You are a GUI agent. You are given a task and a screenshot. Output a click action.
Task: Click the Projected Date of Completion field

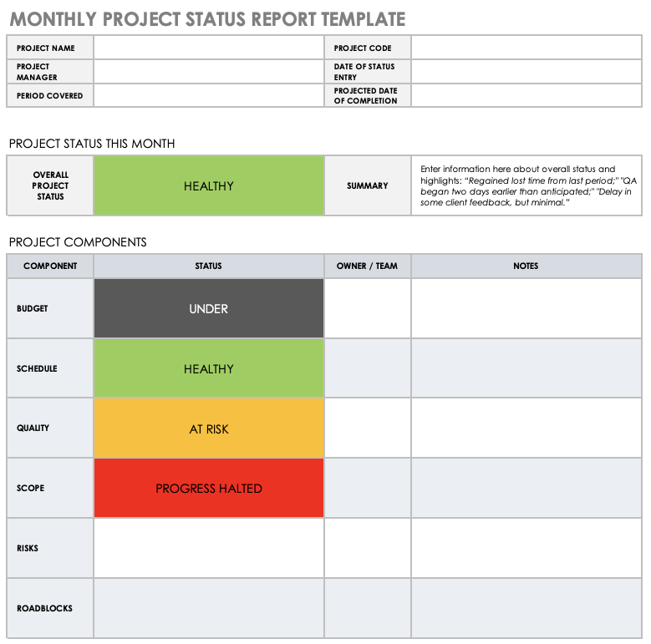(x=526, y=95)
